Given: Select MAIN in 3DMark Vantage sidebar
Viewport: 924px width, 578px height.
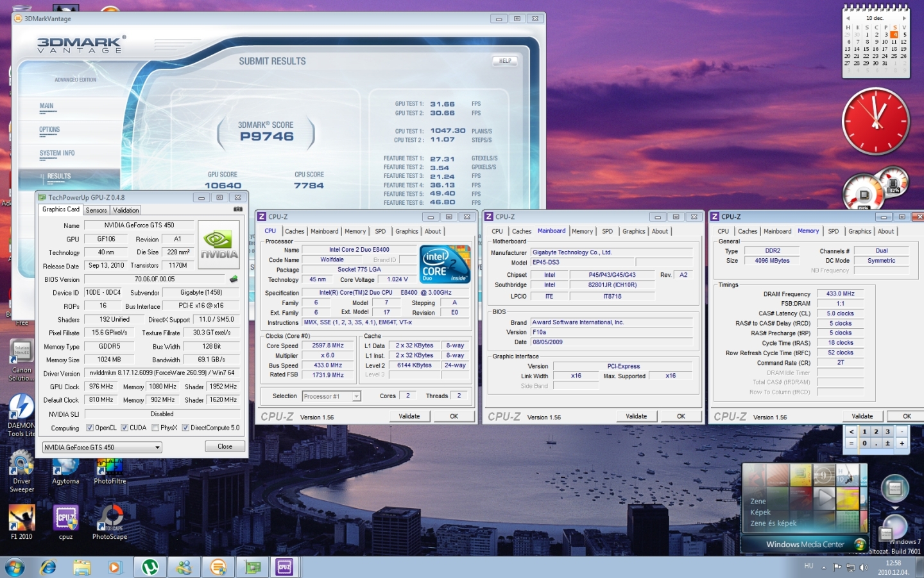Looking at the screenshot, I should click(46, 106).
